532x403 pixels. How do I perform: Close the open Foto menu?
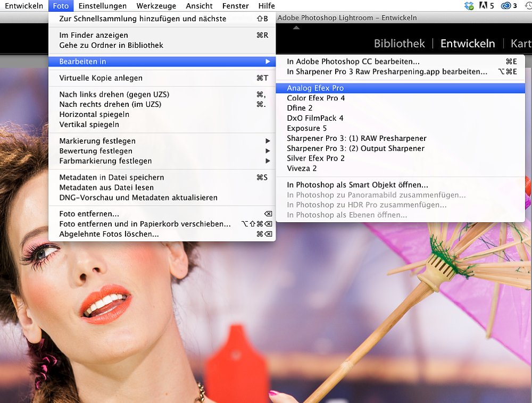[x=61, y=6]
